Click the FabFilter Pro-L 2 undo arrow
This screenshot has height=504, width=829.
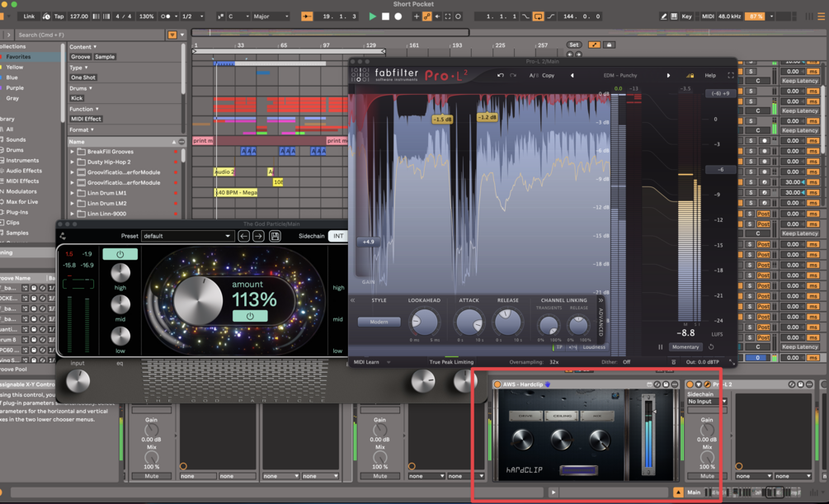(500, 76)
